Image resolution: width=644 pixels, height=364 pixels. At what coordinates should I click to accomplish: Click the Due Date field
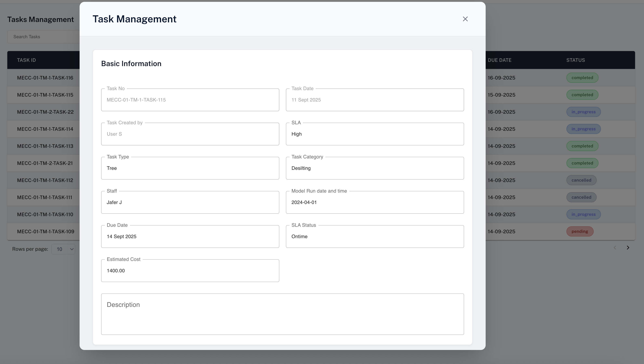pos(190,236)
